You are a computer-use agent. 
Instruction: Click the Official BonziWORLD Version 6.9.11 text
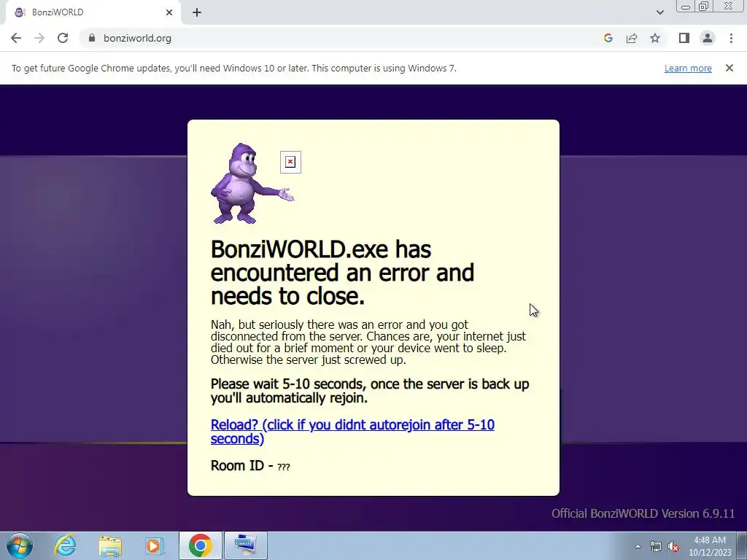click(643, 513)
